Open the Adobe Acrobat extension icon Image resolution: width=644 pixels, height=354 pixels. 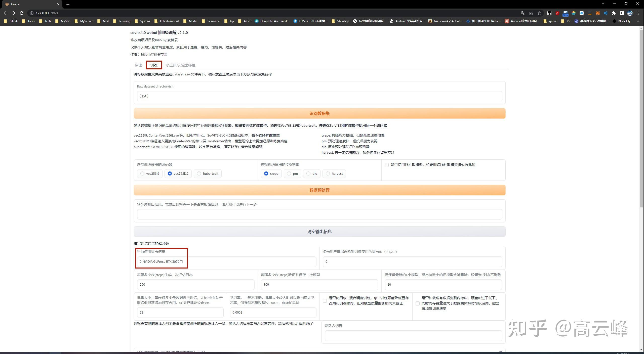(x=557, y=13)
